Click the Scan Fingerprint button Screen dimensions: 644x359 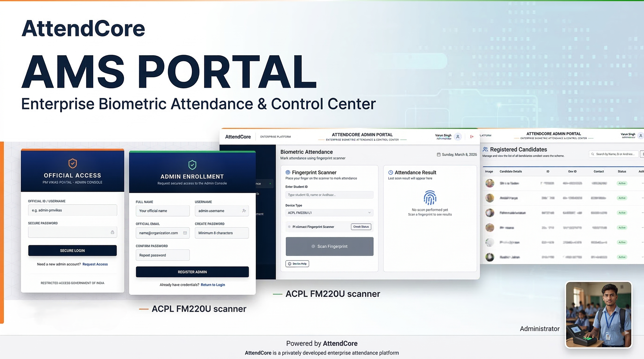pos(329,246)
